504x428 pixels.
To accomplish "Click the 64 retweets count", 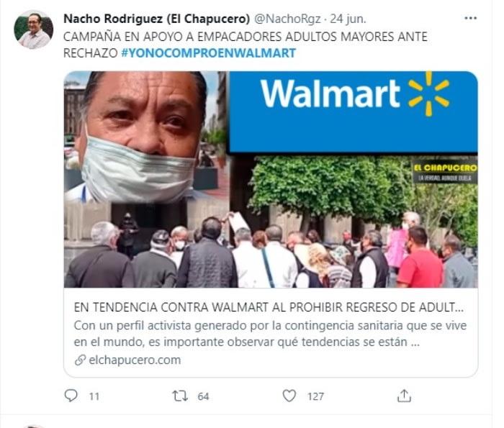I will point(203,396).
